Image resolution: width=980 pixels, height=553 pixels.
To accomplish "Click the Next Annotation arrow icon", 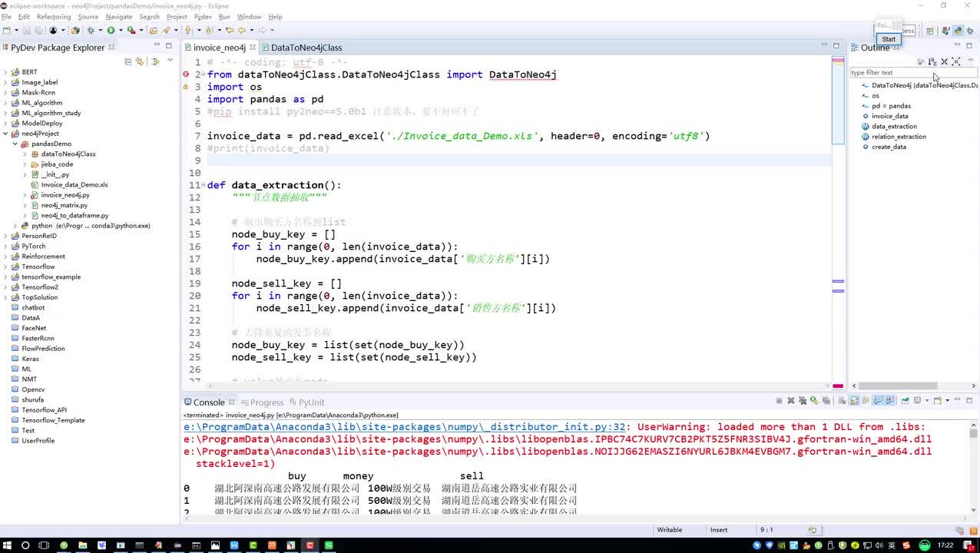I will point(188,31).
